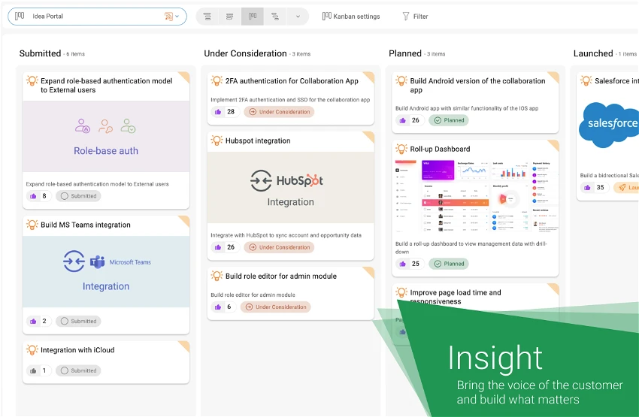Open 'Build Android version of the collaboration app' title
The width and height of the screenshot is (640, 418).
[478, 85]
